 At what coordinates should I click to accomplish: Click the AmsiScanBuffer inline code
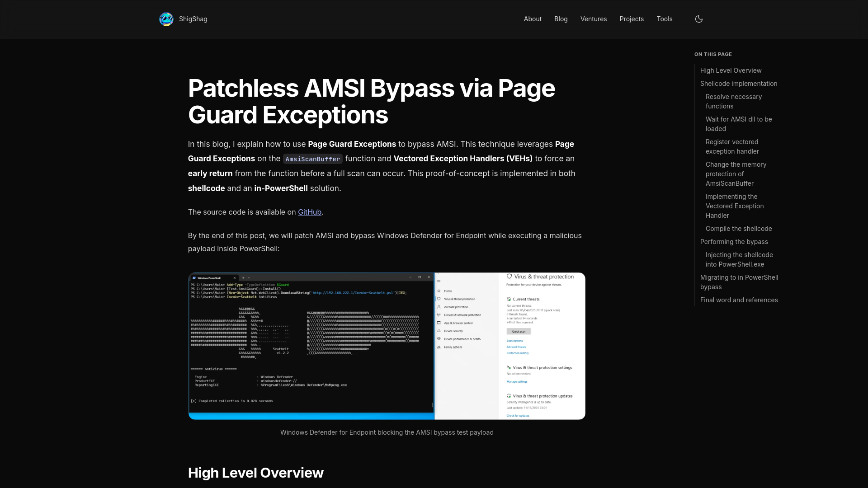click(313, 159)
